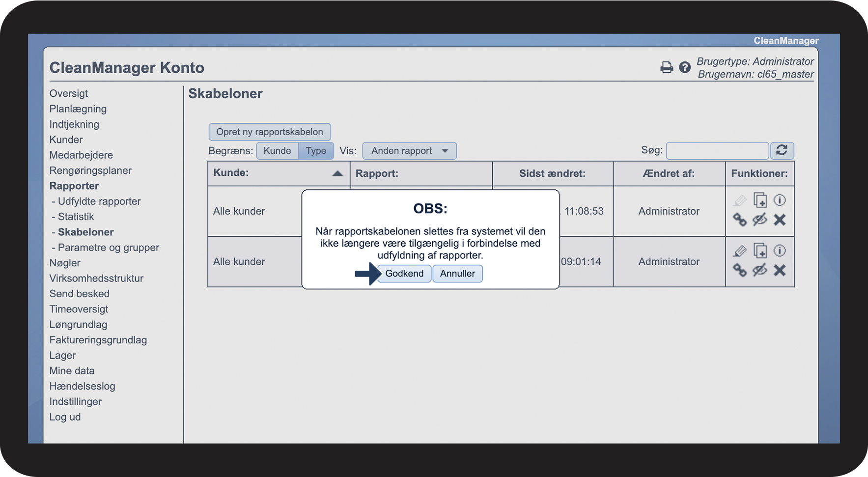This screenshot has width=868, height=477.
Task: Sort by Kunde column arrow
Action: click(x=337, y=173)
